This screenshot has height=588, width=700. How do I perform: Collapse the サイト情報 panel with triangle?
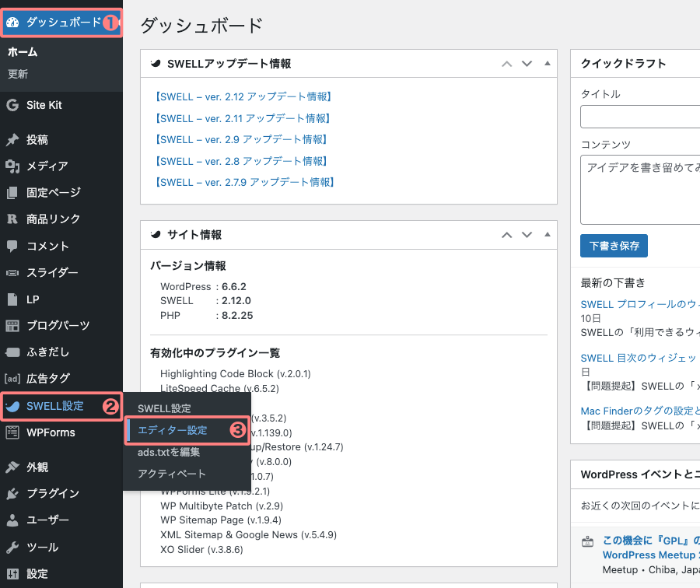548,234
